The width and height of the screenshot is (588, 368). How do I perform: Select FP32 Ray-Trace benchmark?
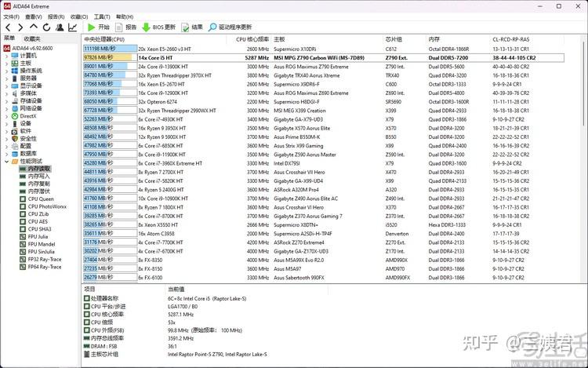41,259
